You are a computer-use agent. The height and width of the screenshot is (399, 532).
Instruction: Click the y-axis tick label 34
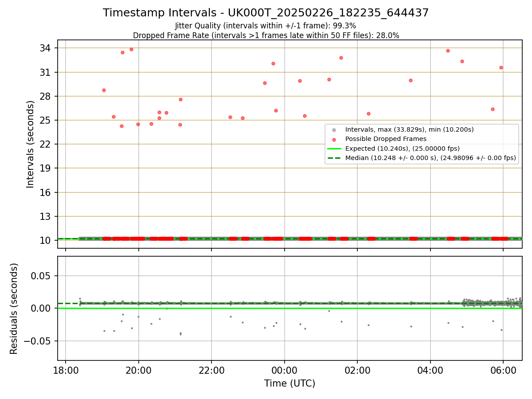(46, 48)
